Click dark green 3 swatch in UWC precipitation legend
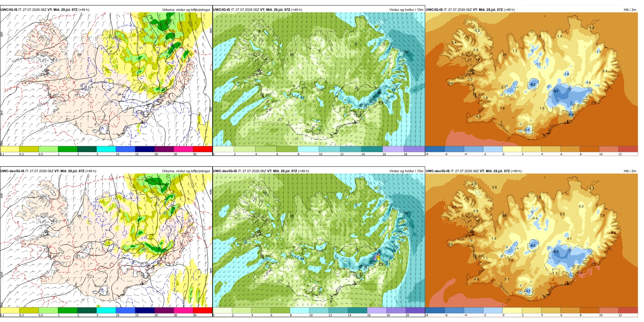644x322 pixels. pos(87,149)
